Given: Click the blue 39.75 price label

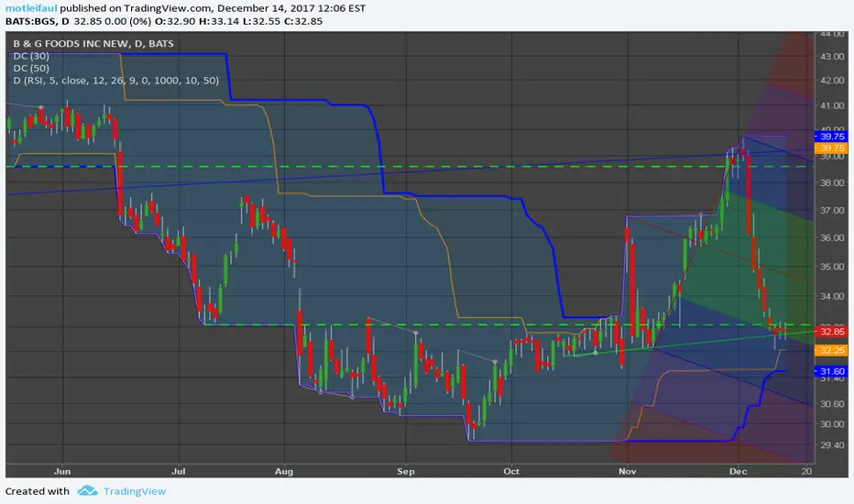Looking at the screenshot, I should [x=832, y=137].
